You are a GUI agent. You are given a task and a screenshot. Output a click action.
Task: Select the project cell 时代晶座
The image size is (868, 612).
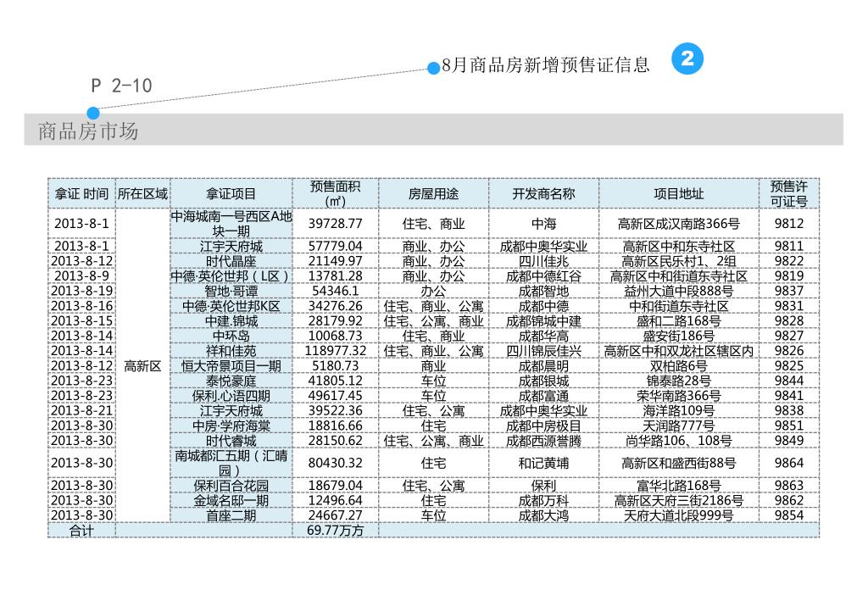231,261
